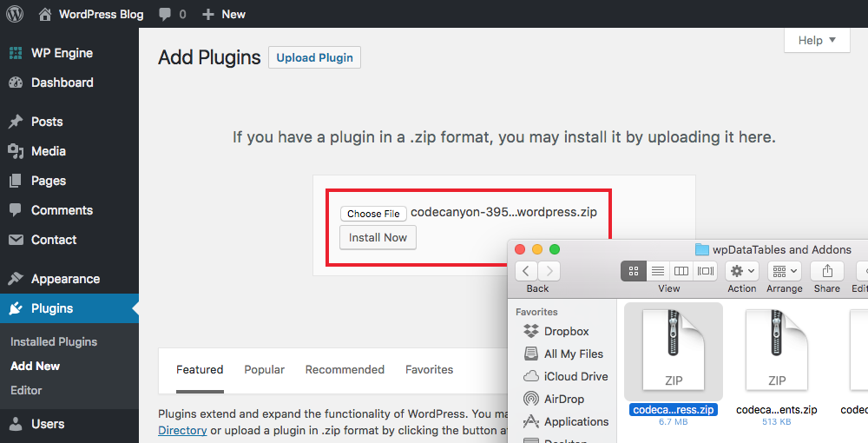Image resolution: width=868 pixels, height=443 pixels.
Task: Switch Finder to cover flow view
Action: point(705,271)
